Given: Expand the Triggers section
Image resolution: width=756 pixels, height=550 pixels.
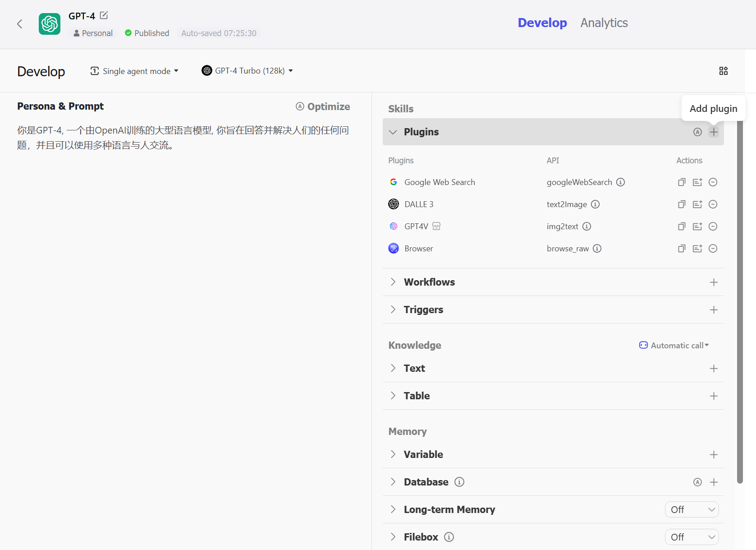Looking at the screenshot, I should pyautogui.click(x=393, y=310).
